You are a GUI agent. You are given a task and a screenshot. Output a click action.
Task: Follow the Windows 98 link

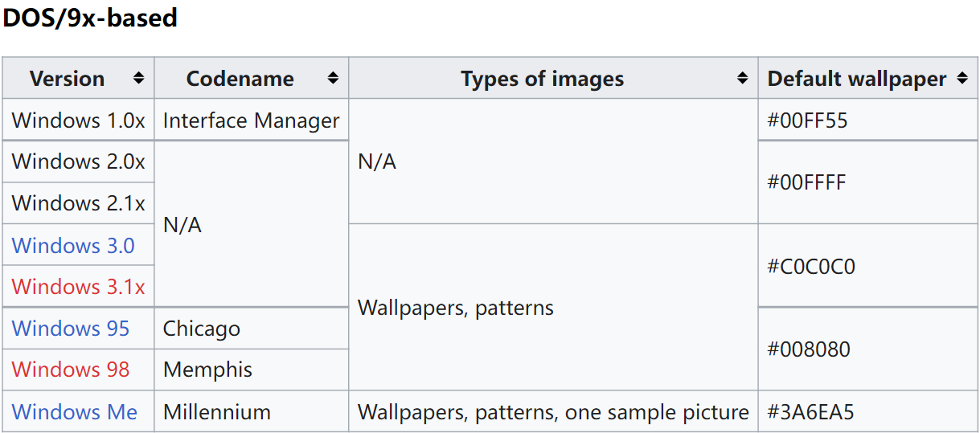(x=71, y=370)
